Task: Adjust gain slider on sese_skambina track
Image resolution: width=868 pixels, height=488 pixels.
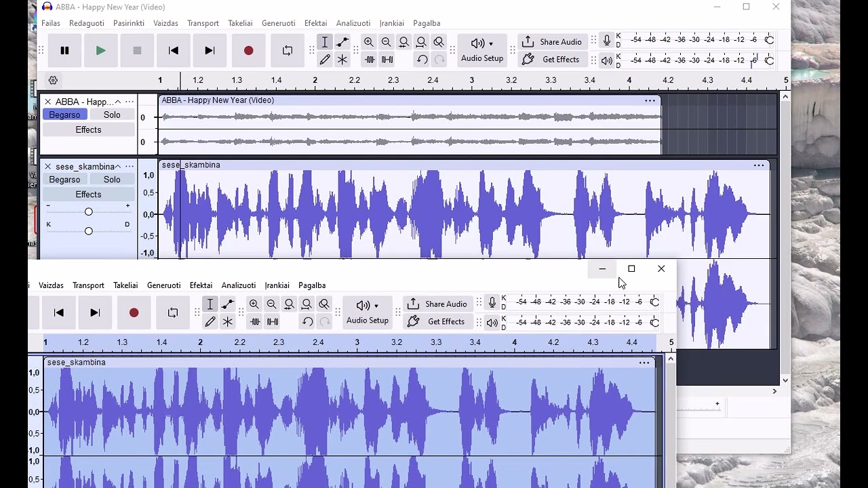Action: click(x=88, y=212)
